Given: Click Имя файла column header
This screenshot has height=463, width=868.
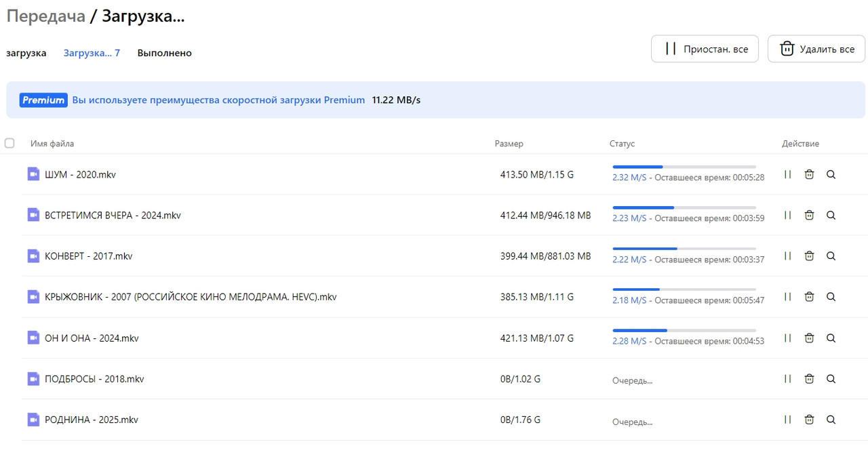Looking at the screenshot, I should point(52,144).
